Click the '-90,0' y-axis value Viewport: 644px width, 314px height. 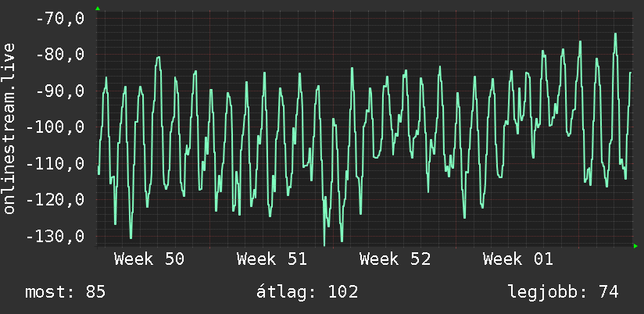(x=60, y=91)
